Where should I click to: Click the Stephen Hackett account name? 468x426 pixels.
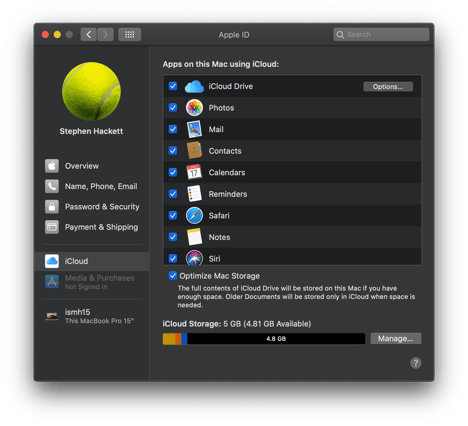click(91, 131)
